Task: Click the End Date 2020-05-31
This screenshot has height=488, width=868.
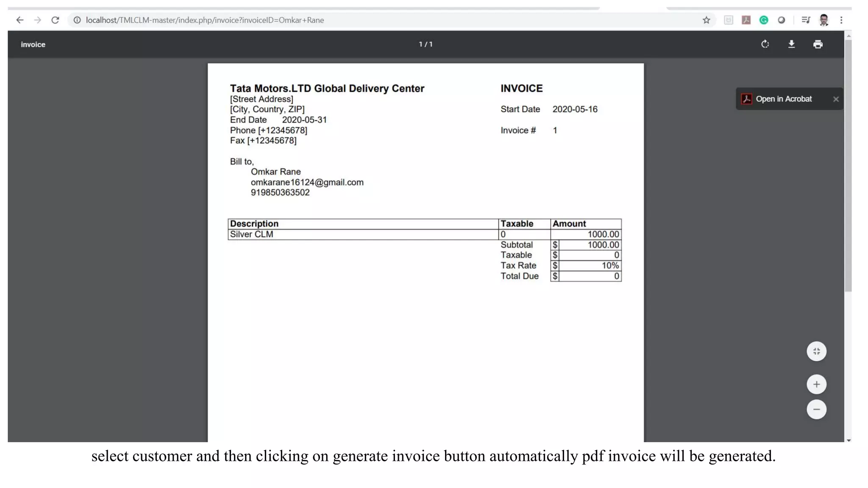Action: 304,120
